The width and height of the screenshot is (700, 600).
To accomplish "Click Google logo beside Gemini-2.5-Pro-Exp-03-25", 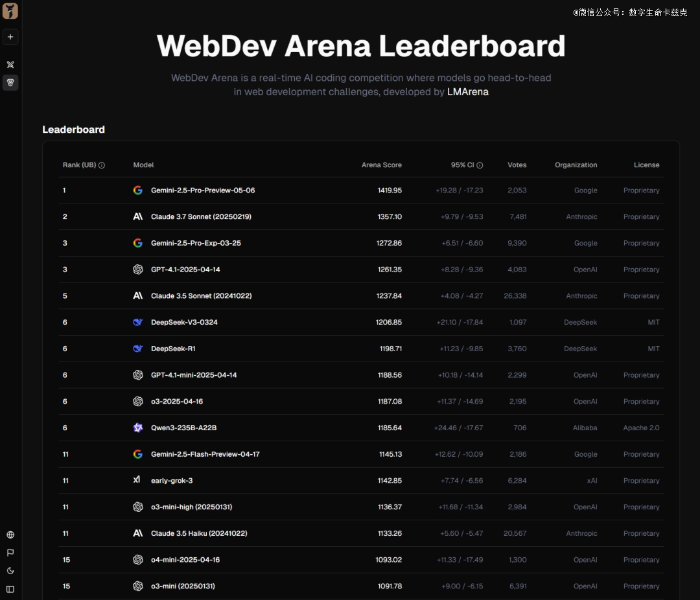I will coord(138,243).
